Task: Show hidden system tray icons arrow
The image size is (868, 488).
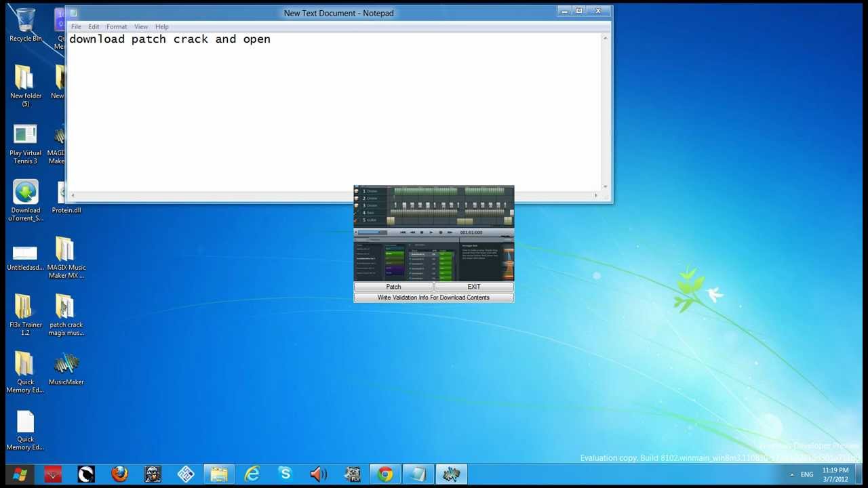Action: 791,474
